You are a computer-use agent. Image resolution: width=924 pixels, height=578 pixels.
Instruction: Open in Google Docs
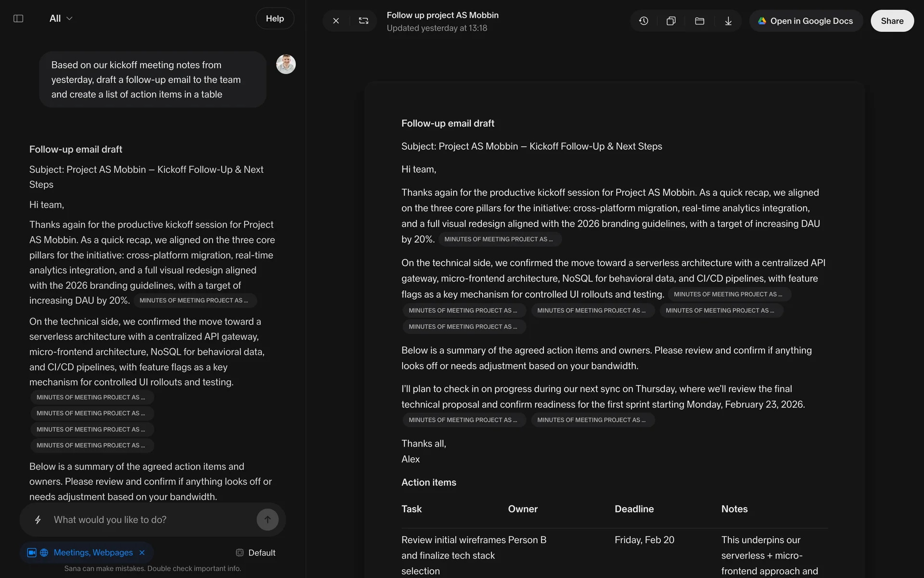tap(806, 21)
